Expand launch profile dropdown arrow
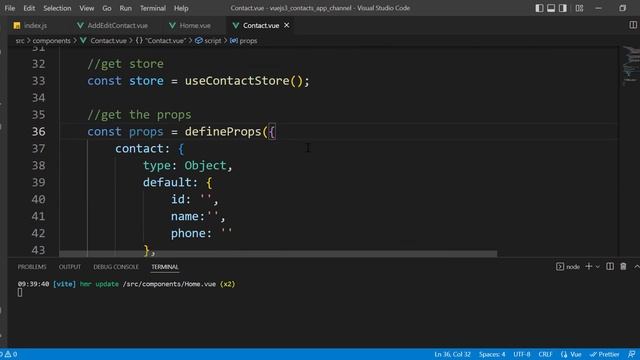This screenshot has width=640, height=360. click(x=598, y=267)
